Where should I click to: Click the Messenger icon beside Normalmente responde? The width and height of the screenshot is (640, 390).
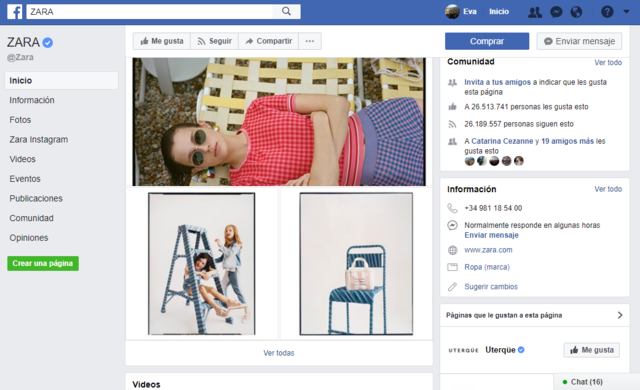click(x=452, y=225)
